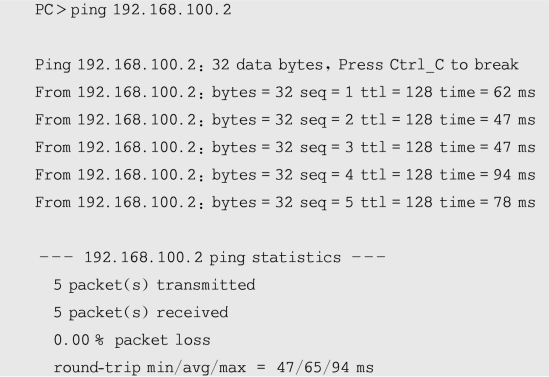Click the Press Ctrl_C to break text

[429, 65]
